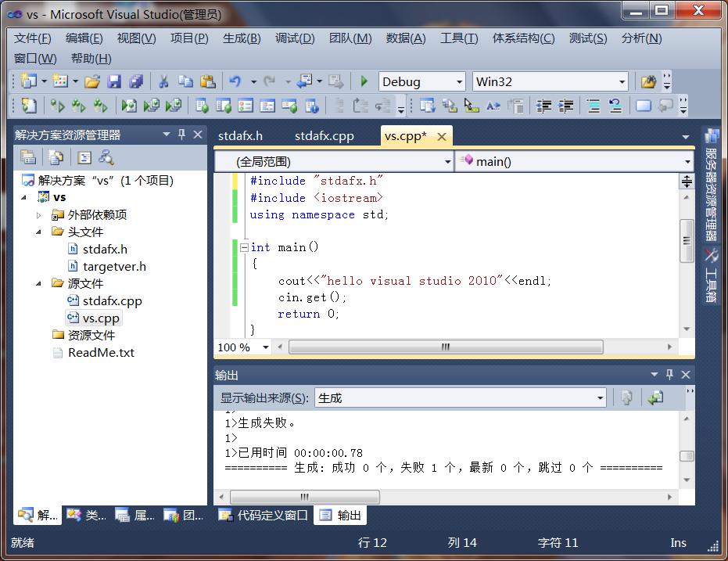Image resolution: width=728 pixels, height=561 pixels.
Task: Open the Win32 platform dropdown
Action: (622, 82)
